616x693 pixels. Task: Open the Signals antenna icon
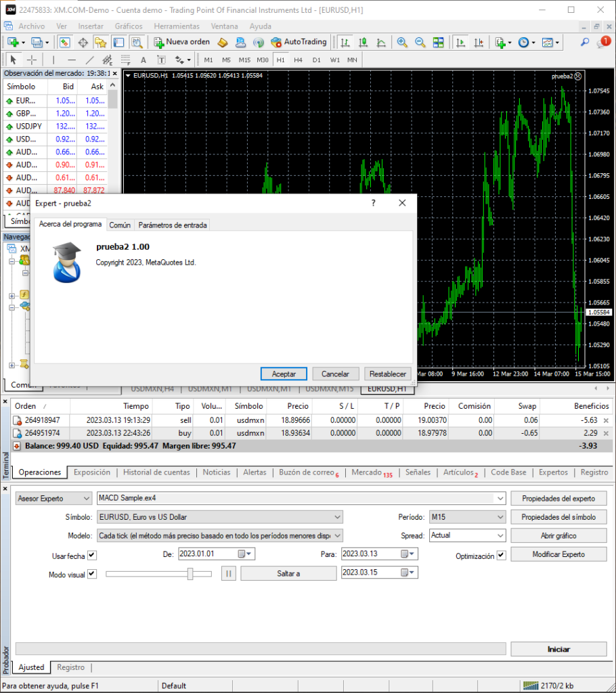(259, 43)
